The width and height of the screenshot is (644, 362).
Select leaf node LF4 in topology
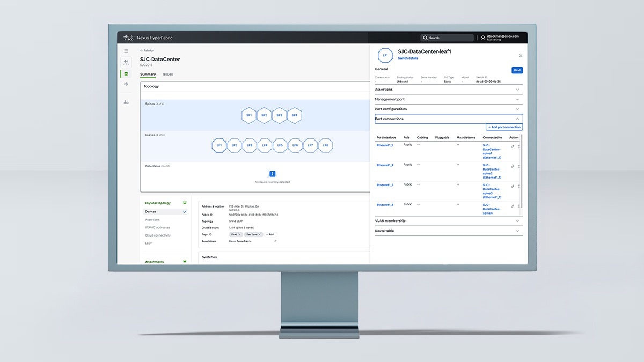[264, 145]
